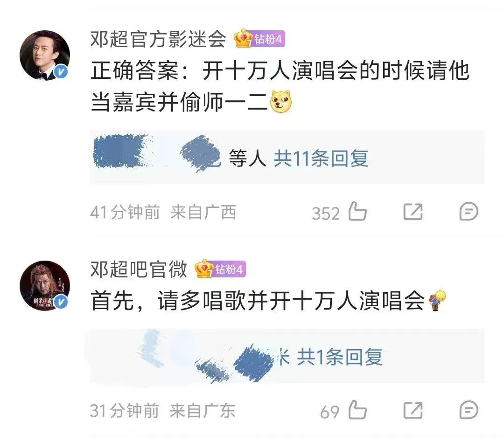Viewport: 504px width, 448px height.
Task: Reply to the comment from 广东
Action: [469, 410]
